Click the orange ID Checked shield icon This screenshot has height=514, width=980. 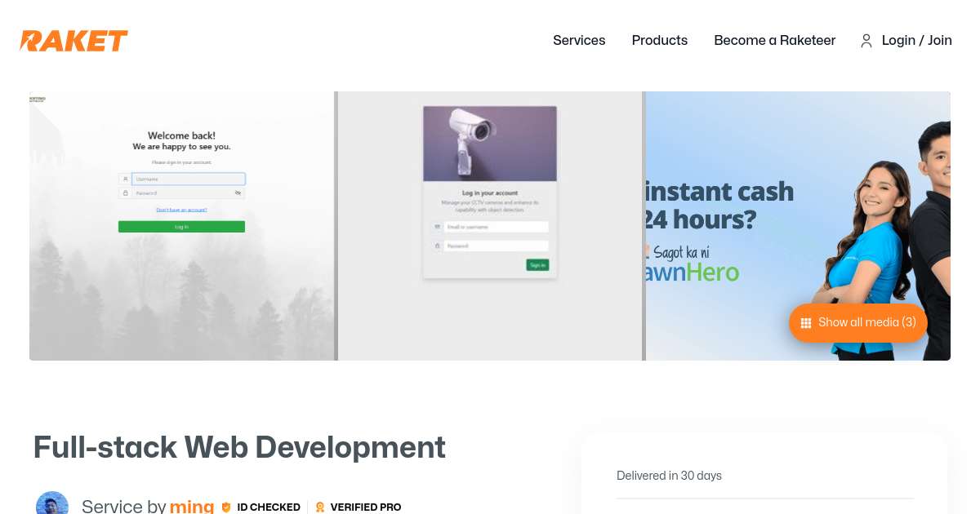pyautogui.click(x=226, y=507)
